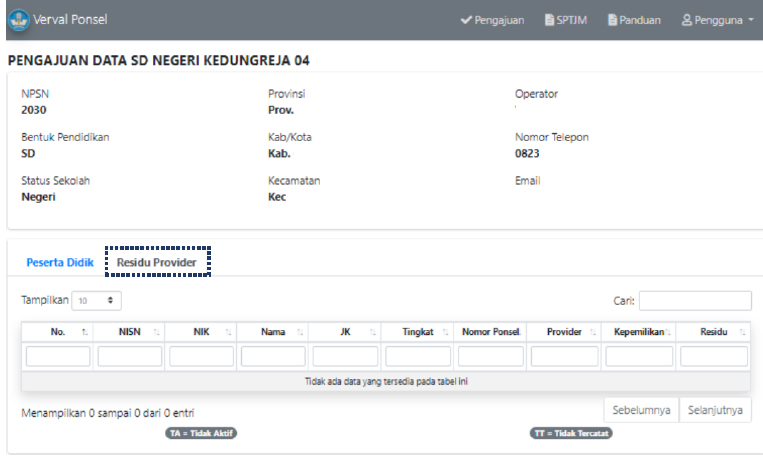Sort table by NISN column
This screenshot has width=763, height=456.
click(129, 332)
